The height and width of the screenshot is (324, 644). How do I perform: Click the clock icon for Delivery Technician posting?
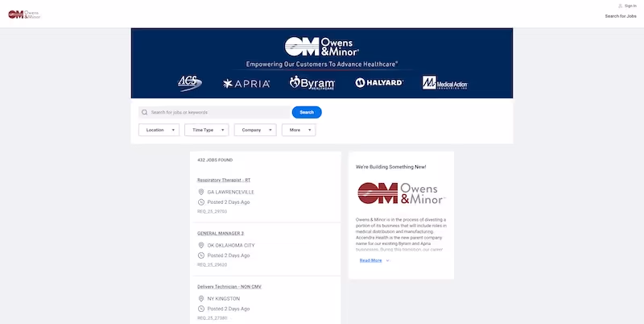tap(201, 309)
